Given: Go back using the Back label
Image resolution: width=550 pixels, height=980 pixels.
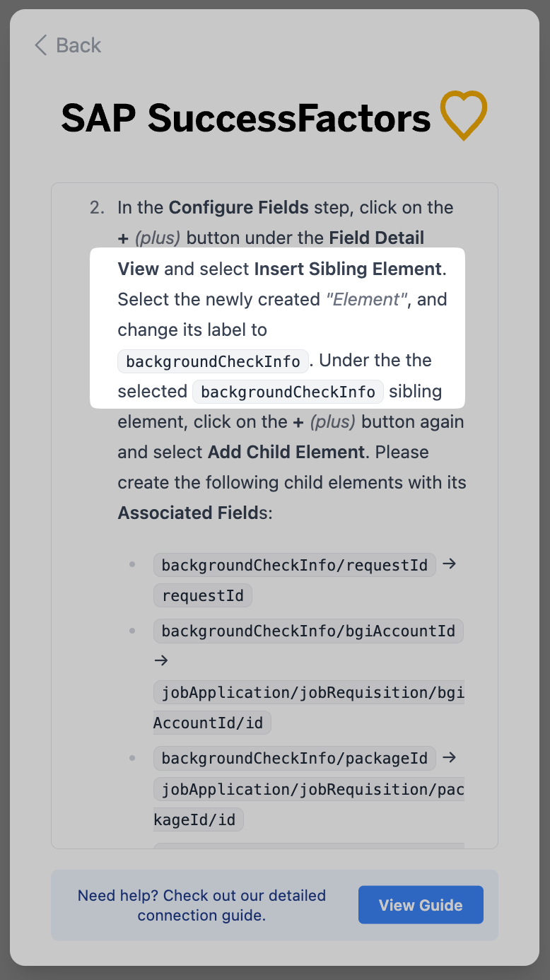Looking at the screenshot, I should pos(78,45).
